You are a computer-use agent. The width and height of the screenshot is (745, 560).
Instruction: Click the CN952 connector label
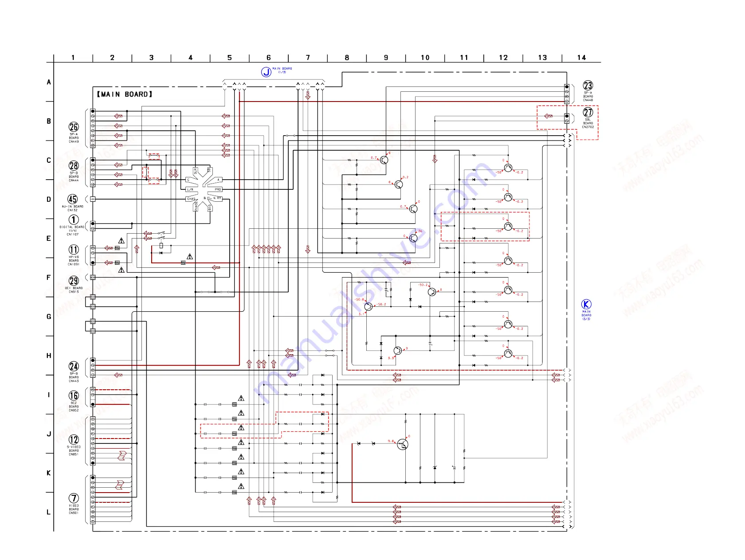[x=74, y=410]
